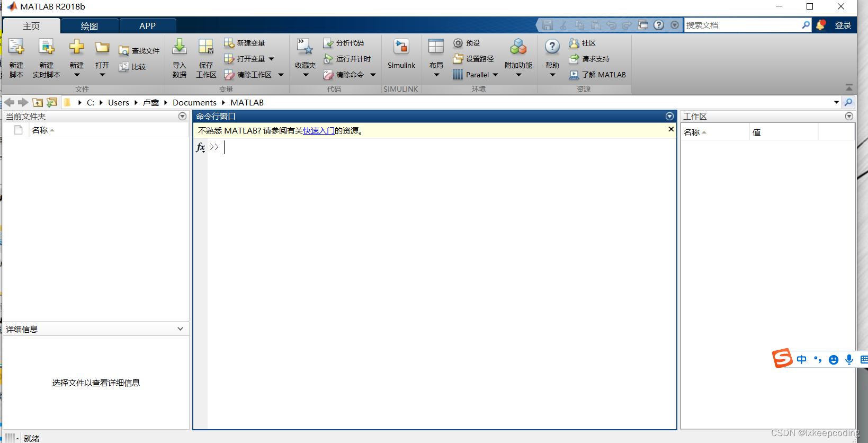Click the 清除工作区 eraser icon

[x=229, y=75]
